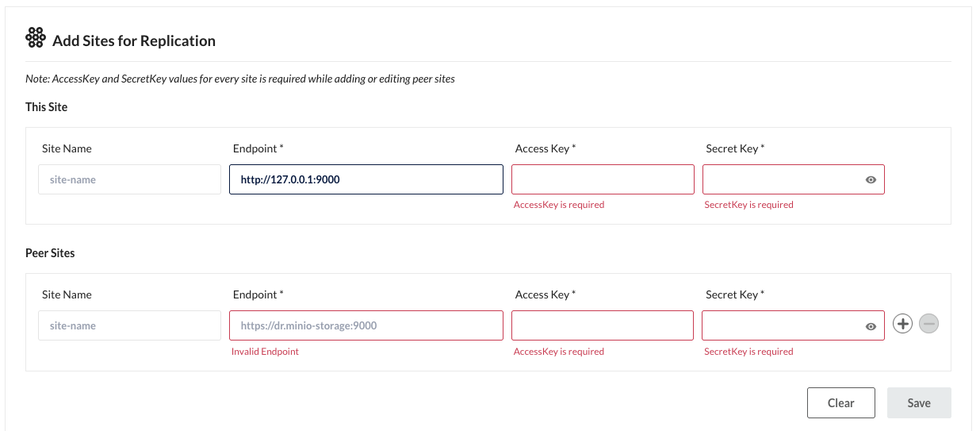This screenshot has height=431, width=980.
Task: Click the Invalid Endpoint error message
Action: tap(265, 352)
